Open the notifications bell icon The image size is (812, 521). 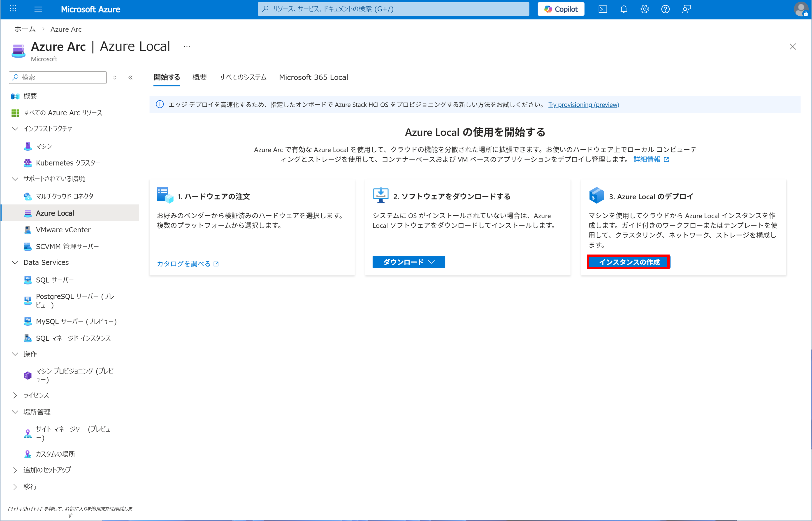point(623,9)
